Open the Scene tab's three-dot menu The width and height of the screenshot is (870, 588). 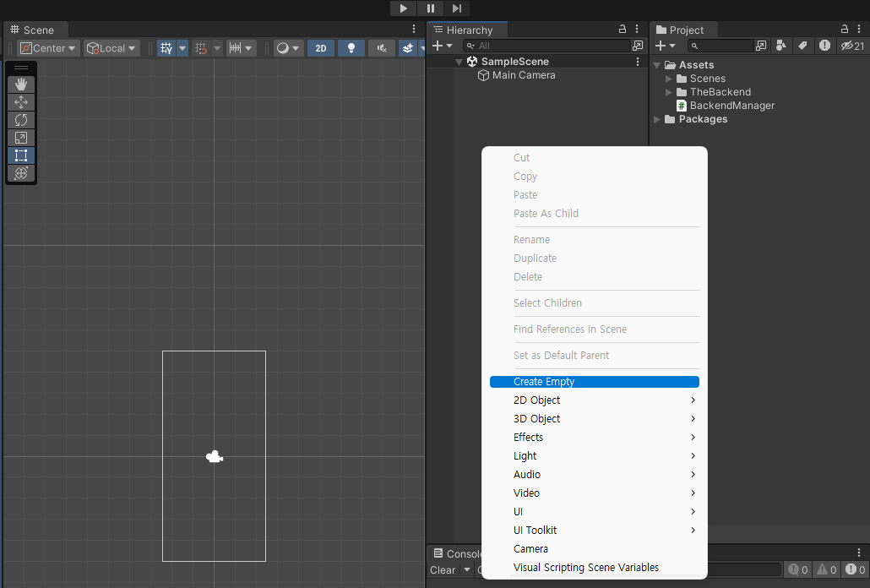(414, 29)
